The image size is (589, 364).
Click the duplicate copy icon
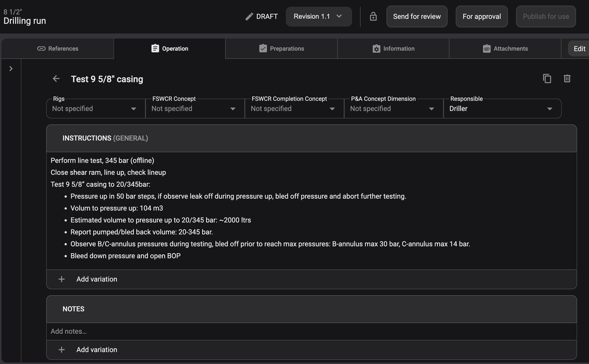click(x=547, y=79)
